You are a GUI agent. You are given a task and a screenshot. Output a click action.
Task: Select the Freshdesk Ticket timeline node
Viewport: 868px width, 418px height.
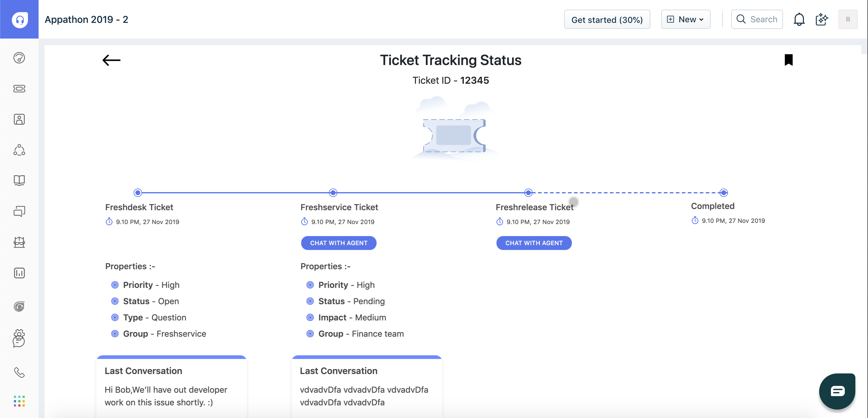coord(137,193)
